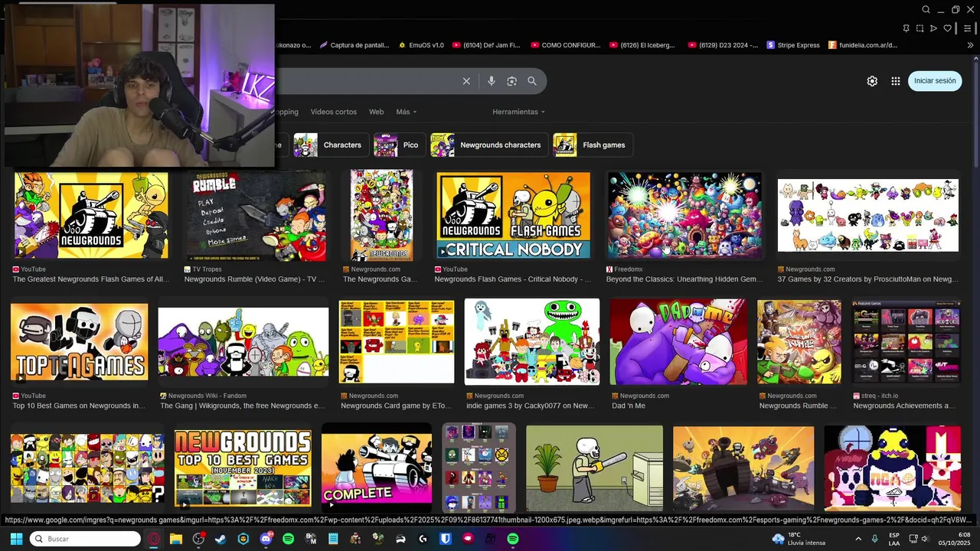The height and width of the screenshot is (551, 980).
Task: Click Newgrounds Rumble (Video Game) title link
Action: [x=255, y=279]
